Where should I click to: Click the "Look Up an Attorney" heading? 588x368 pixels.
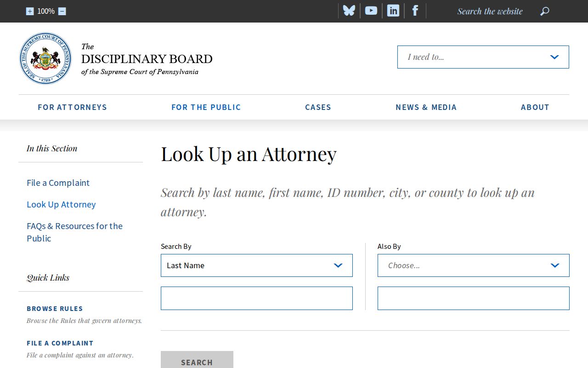(249, 154)
